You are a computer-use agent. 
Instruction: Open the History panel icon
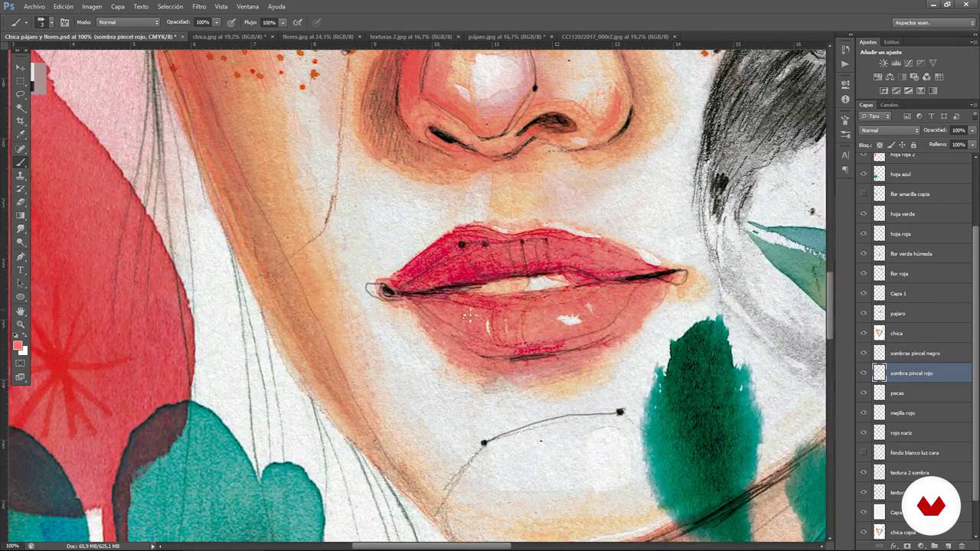pyautogui.click(x=845, y=51)
